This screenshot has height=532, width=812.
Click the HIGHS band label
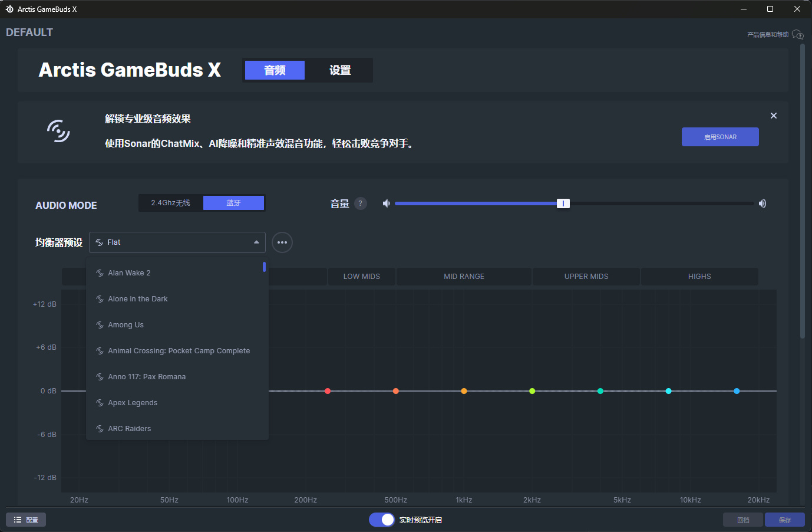(699, 277)
